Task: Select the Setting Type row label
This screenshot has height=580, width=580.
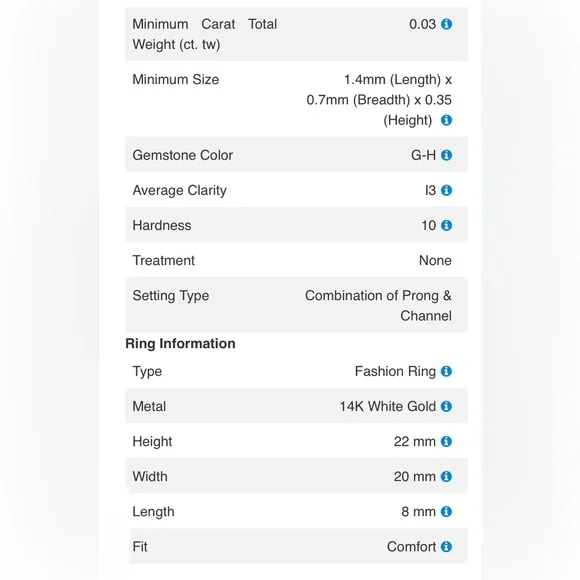Action: tap(171, 296)
